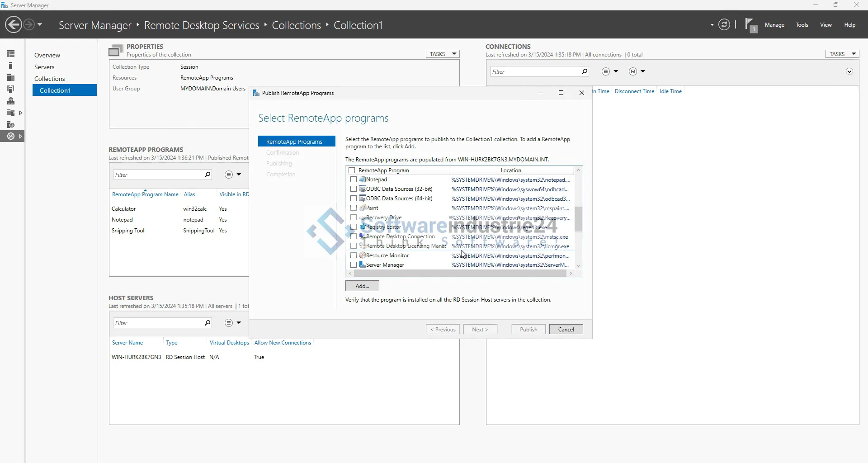Open the Manage menu
This screenshot has width=868, height=463.
point(774,25)
